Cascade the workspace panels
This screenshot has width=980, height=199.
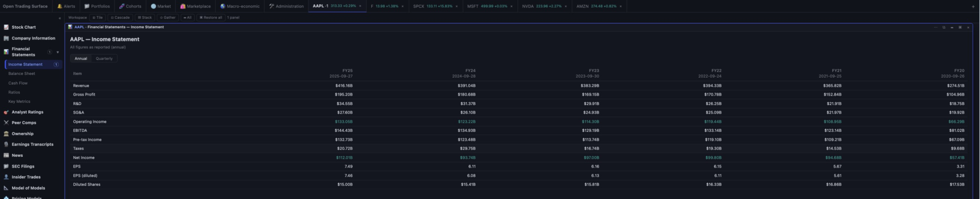(120, 18)
